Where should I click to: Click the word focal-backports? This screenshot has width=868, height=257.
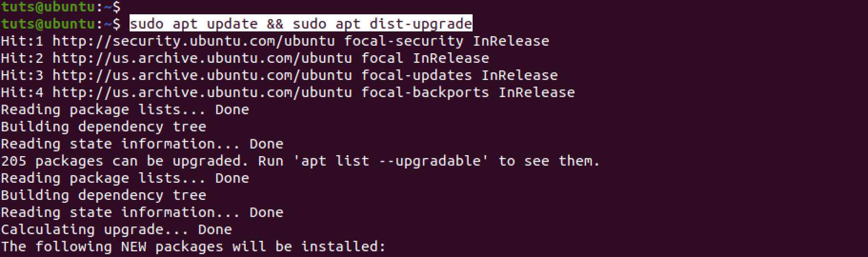click(x=425, y=92)
